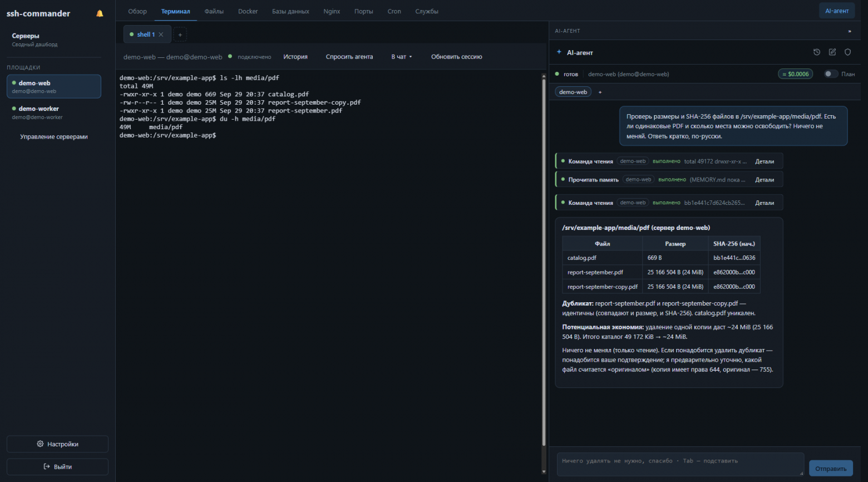Click Спросить агента
The width and height of the screenshot is (868, 482).
[x=349, y=57]
